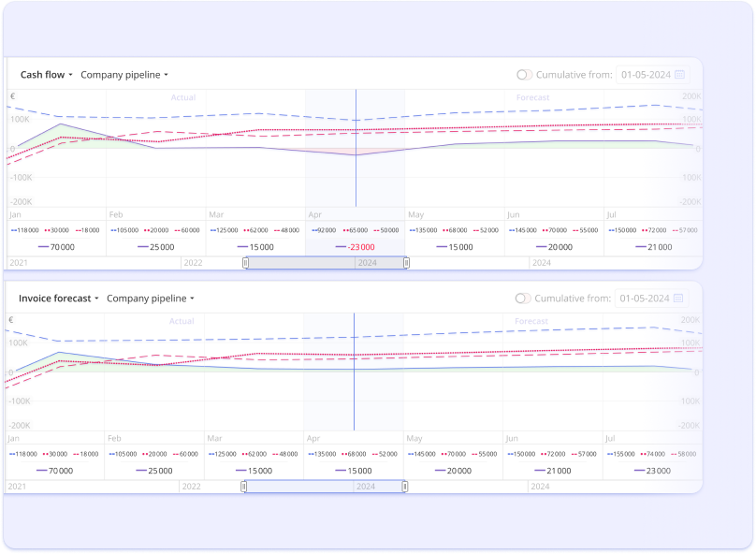Image resolution: width=756 pixels, height=554 pixels.
Task: Toggle Cumulative switch in Cash flow panel
Action: pos(525,75)
